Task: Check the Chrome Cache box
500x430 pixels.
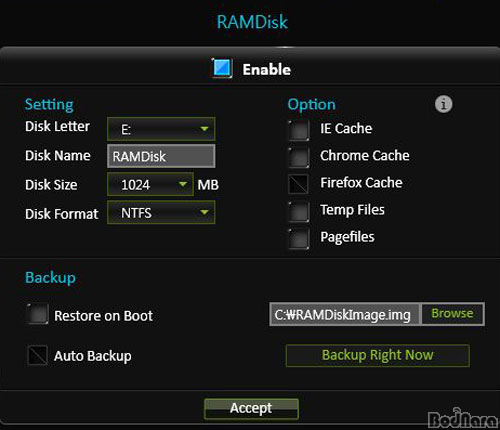Action: coord(299,157)
